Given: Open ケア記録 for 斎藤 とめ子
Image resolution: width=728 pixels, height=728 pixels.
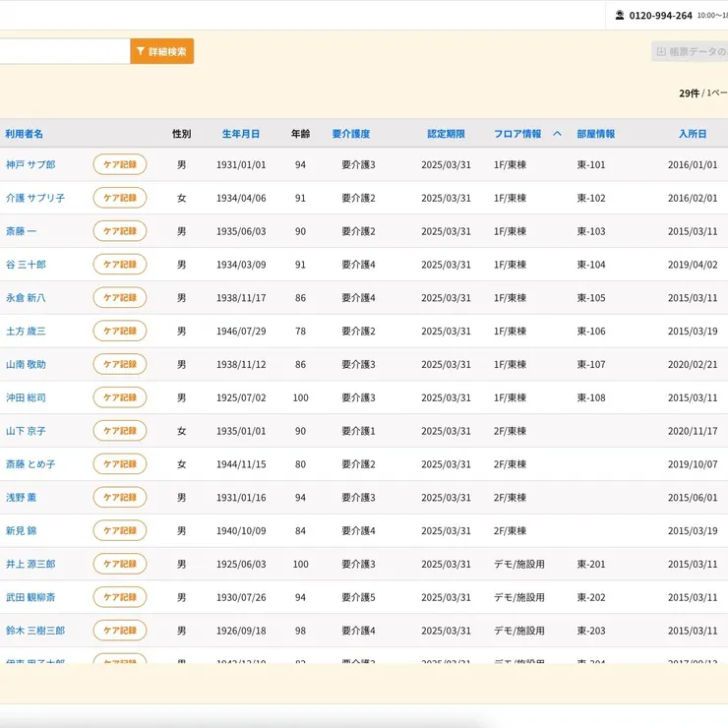Looking at the screenshot, I should tap(120, 463).
